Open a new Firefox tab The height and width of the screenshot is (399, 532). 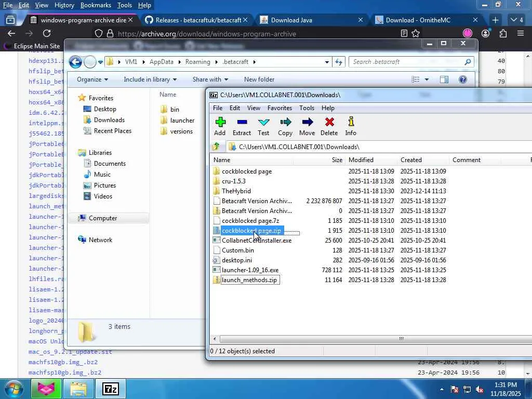(495, 20)
